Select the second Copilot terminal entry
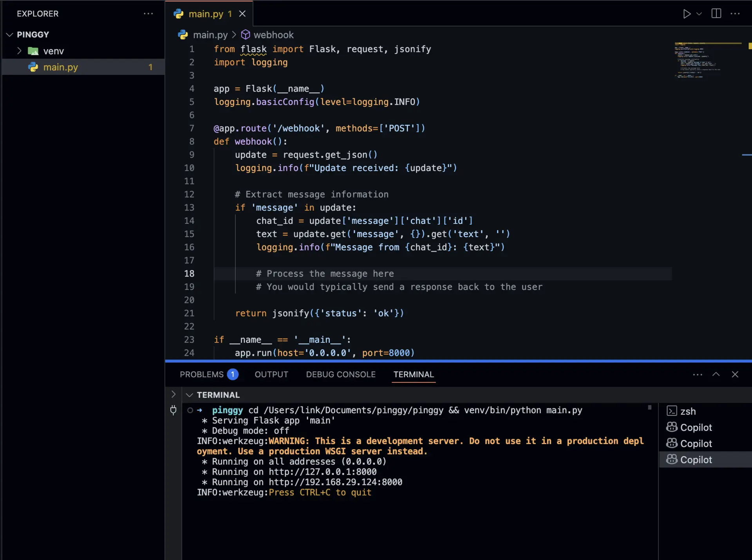The width and height of the screenshot is (752, 560). [705, 443]
